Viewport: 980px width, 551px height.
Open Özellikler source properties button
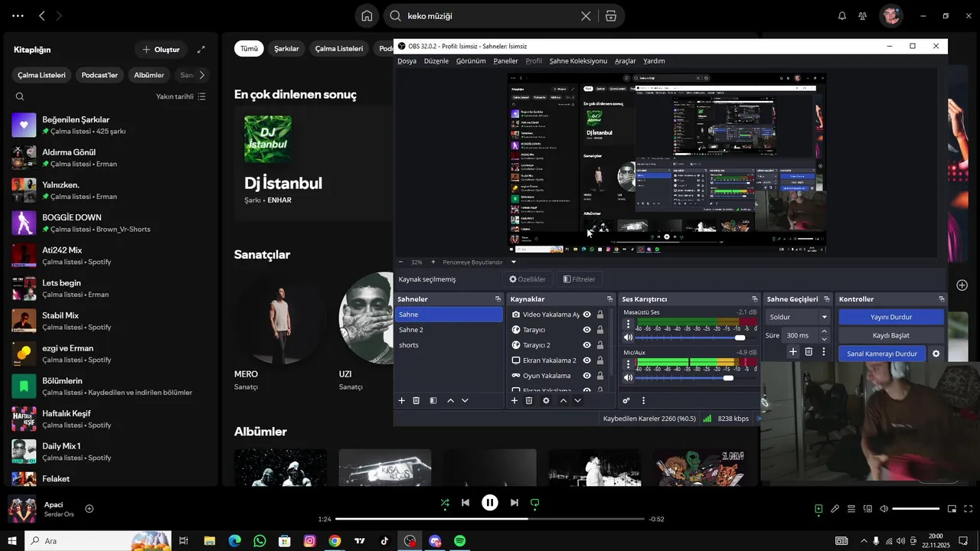[x=528, y=279]
